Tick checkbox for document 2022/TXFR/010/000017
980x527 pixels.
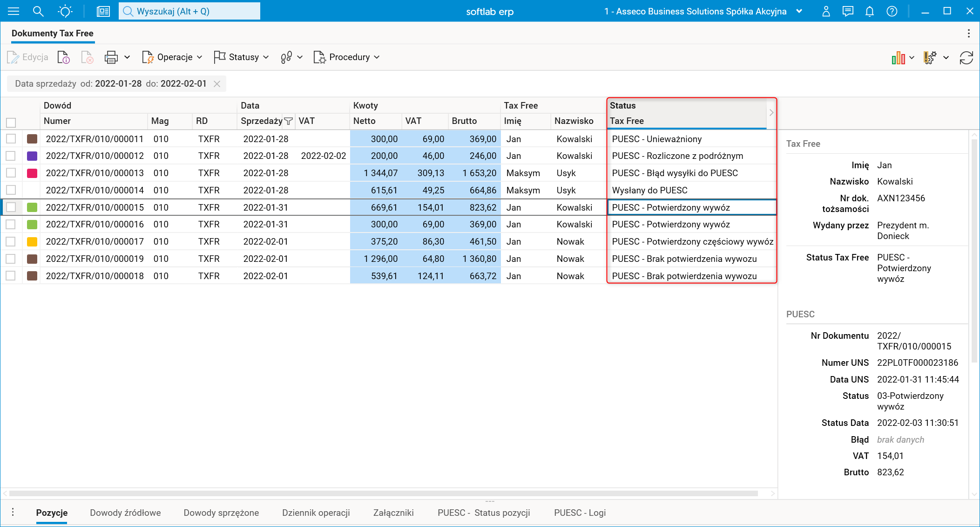11,241
